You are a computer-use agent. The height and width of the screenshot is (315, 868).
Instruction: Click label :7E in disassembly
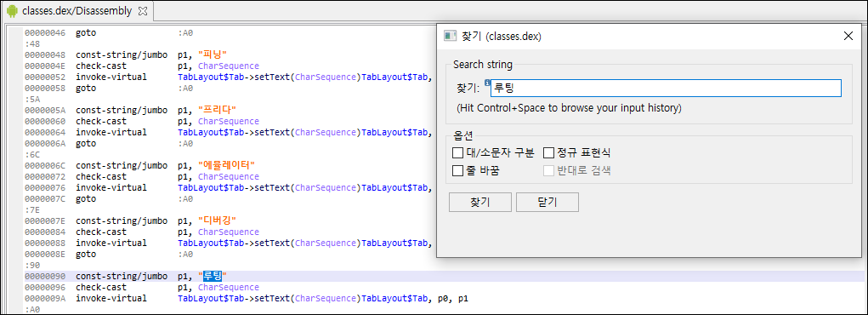(x=32, y=209)
